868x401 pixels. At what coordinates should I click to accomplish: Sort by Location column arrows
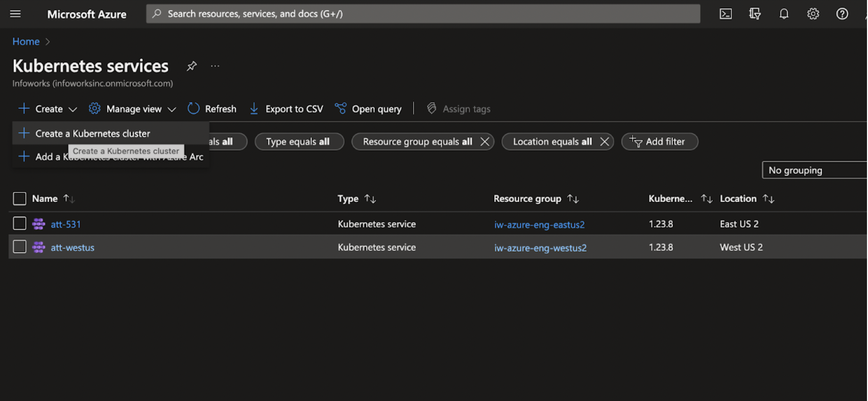768,199
